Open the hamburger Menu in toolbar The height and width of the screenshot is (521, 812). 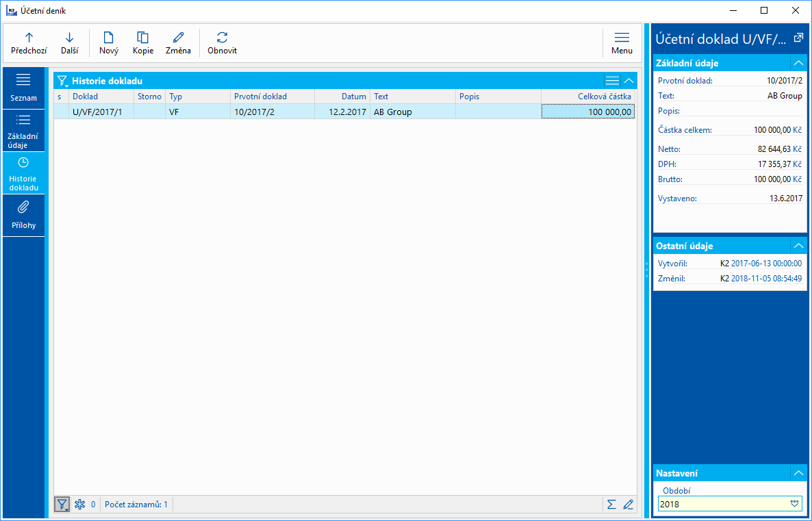pyautogui.click(x=622, y=43)
